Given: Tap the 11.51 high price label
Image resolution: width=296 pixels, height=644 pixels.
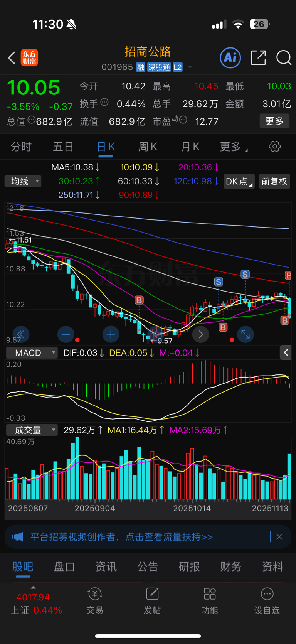Looking at the screenshot, I should [20, 240].
